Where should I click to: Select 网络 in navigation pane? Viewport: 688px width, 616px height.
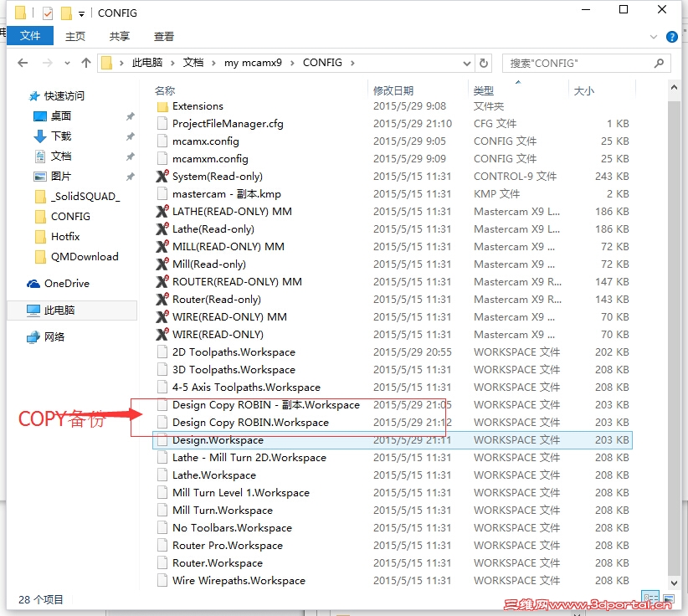54,337
